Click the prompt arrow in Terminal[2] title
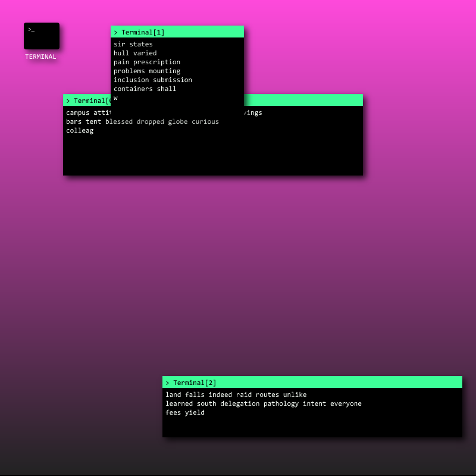476x476 pixels. point(167,383)
